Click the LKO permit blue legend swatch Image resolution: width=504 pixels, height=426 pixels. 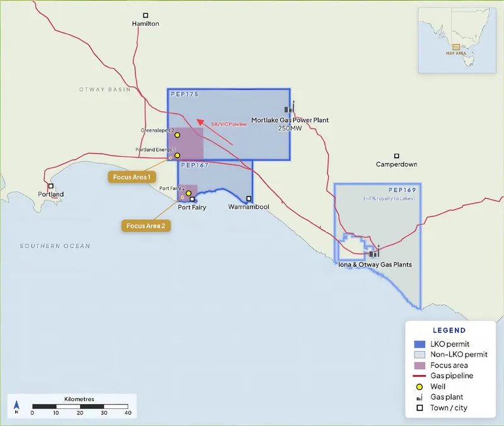(420, 344)
